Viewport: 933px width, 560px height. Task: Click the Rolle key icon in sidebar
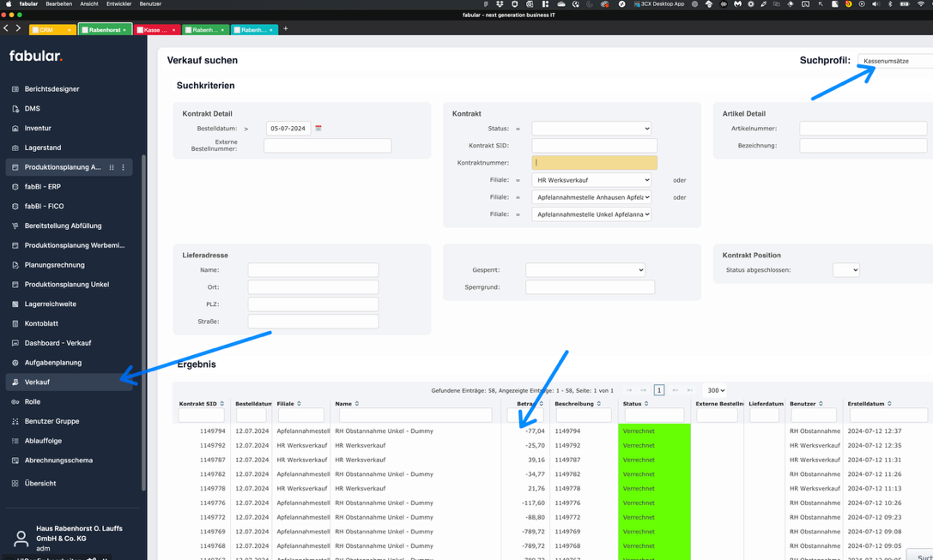[15, 402]
